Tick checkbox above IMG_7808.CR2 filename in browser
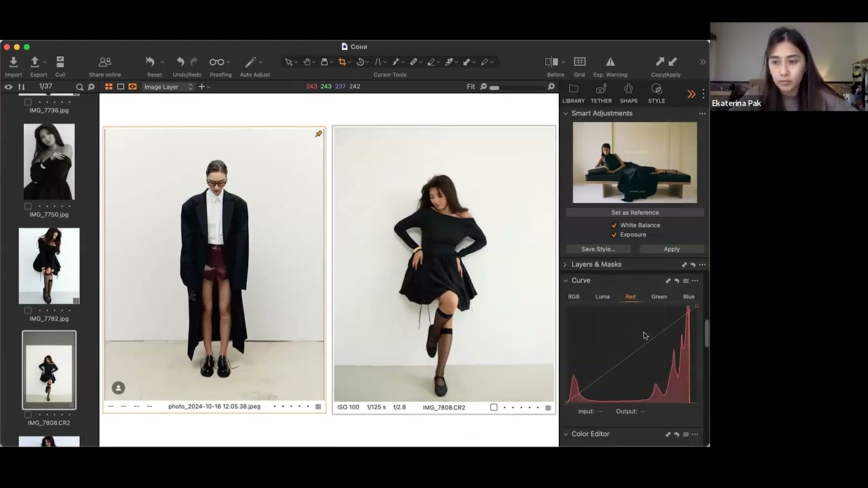The image size is (868, 488). point(28,414)
